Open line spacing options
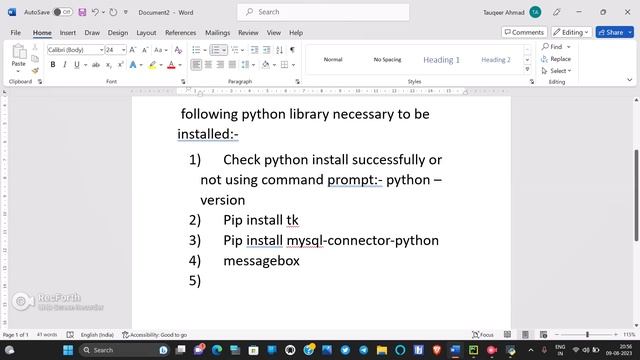Image resolution: width=640 pixels, height=360 pixels. (248, 64)
